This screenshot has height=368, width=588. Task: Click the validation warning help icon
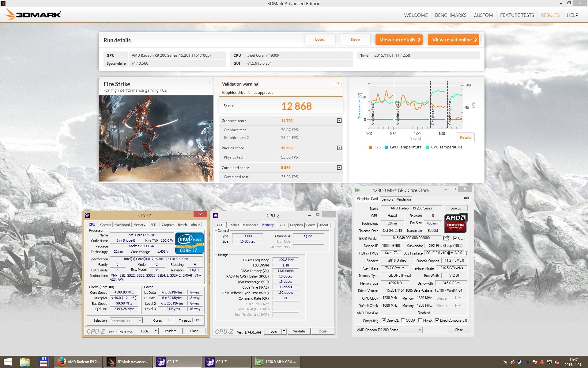tap(338, 84)
